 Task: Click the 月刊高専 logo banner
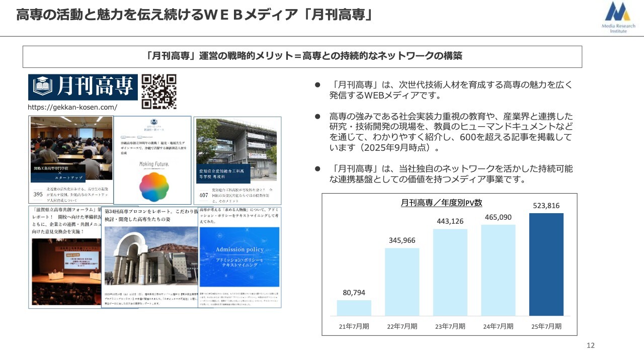click(83, 87)
